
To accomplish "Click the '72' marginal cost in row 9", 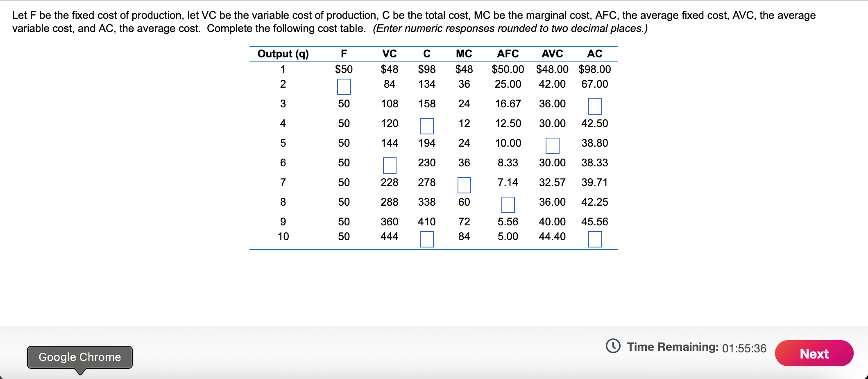I will 464,222.
